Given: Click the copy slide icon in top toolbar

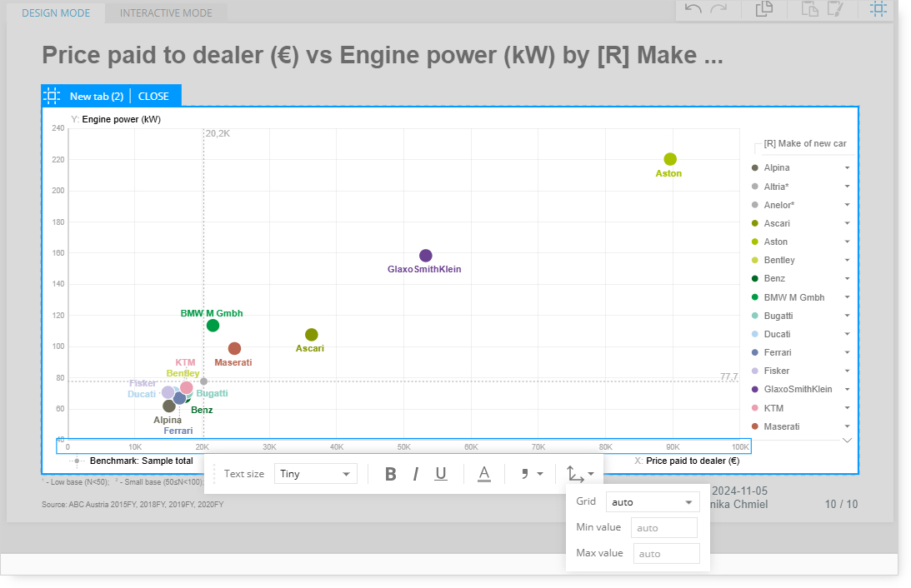Looking at the screenshot, I should pyautogui.click(x=764, y=8).
